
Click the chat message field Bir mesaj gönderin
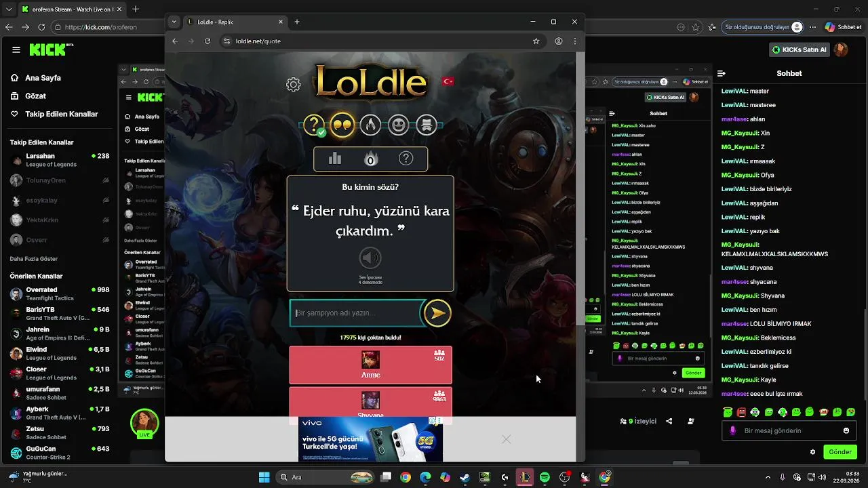pos(789,430)
